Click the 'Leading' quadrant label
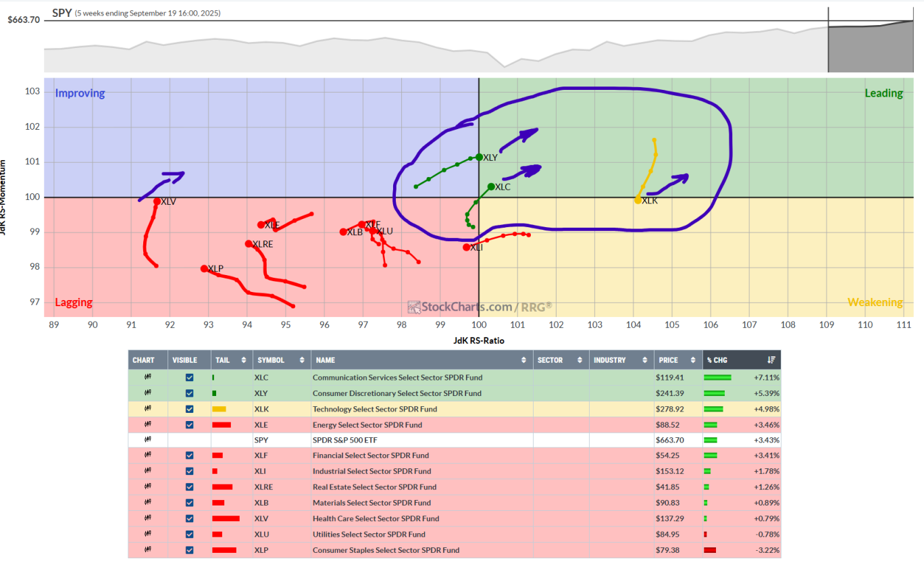The width and height of the screenshot is (924, 567). click(x=883, y=93)
